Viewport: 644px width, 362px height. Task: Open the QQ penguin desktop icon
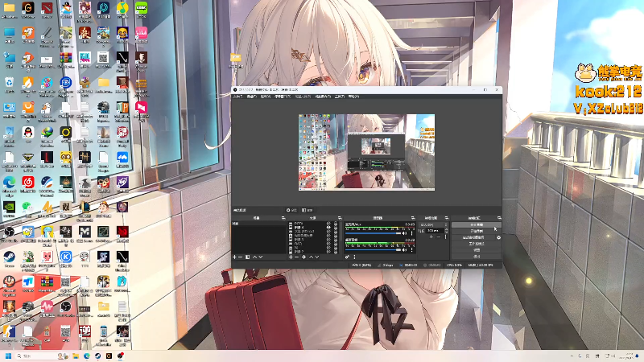(28, 133)
